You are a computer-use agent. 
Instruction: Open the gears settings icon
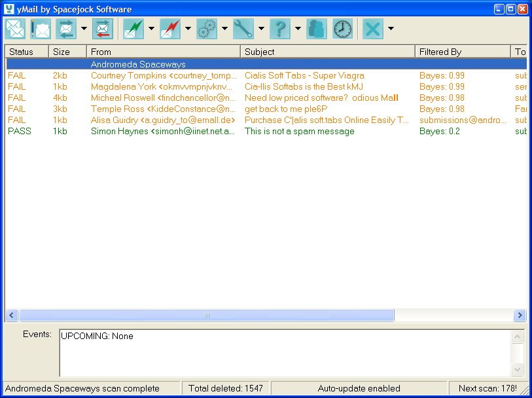pos(207,29)
